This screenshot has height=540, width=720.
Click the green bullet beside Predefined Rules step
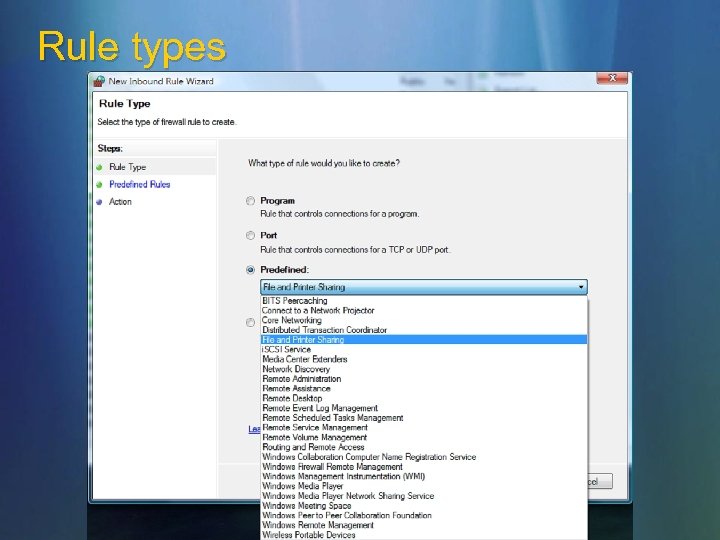click(99, 185)
